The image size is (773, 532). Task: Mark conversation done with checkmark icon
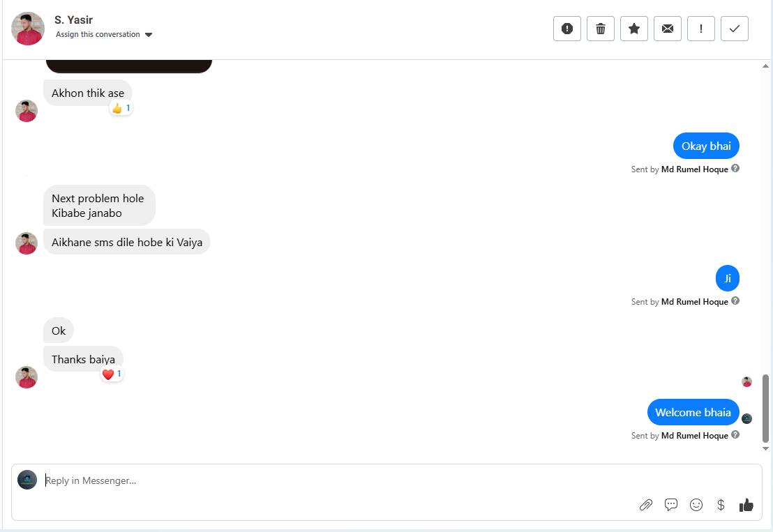coord(735,29)
